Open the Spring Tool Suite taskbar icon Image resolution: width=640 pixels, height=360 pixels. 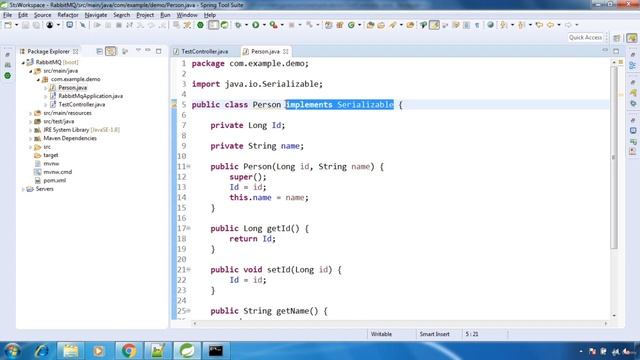click(x=187, y=350)
